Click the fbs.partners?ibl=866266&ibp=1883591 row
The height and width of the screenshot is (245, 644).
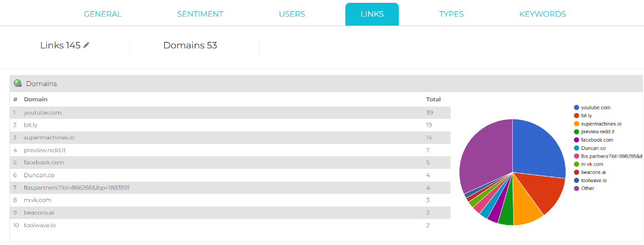[230, 188]
